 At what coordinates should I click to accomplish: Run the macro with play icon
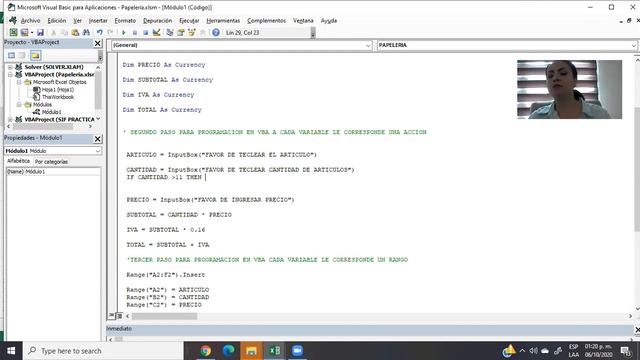(123, 32)
